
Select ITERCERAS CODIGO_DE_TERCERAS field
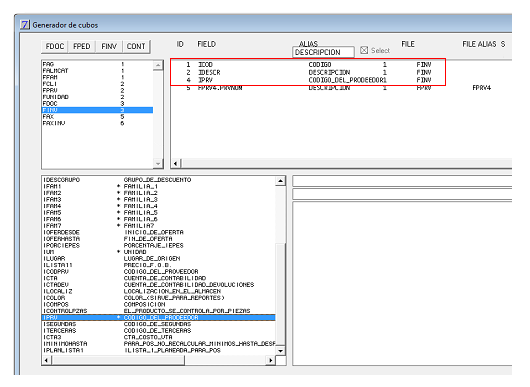159,330
